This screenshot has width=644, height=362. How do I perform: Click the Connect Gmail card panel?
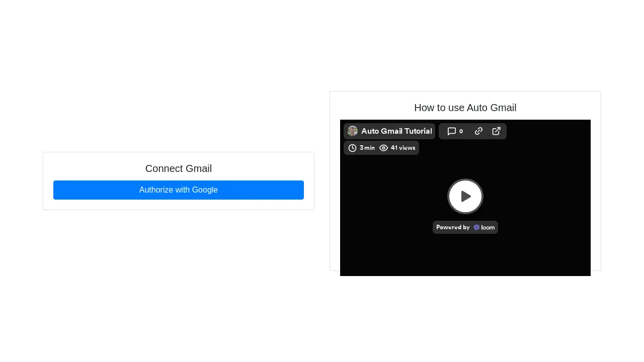[179, 180]
